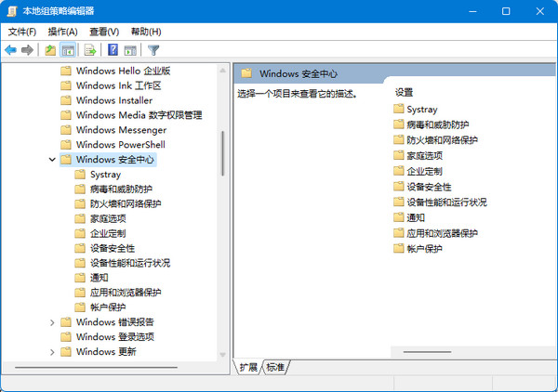Select Windows 安全中心 in the tree
The image size is (558, 392).
108,160
